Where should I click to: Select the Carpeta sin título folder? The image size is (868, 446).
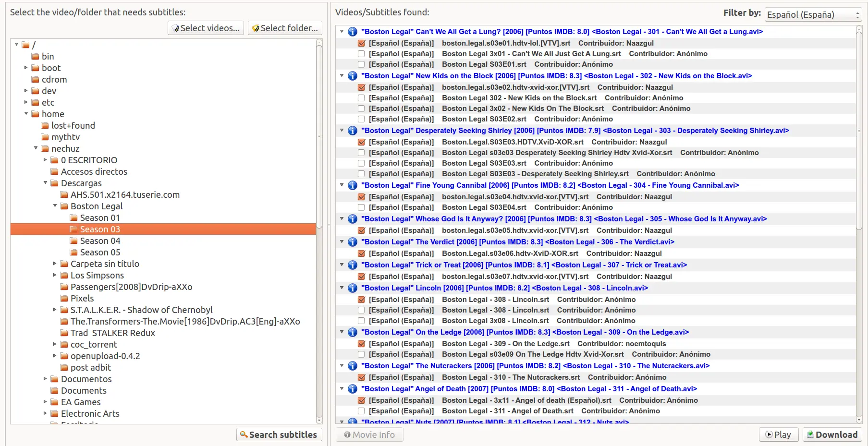pos(105,264)
